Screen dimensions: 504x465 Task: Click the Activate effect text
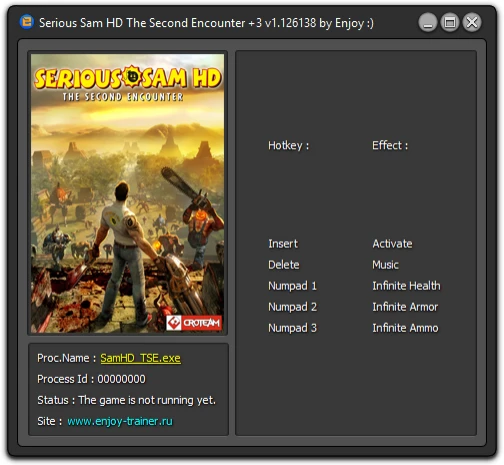(x=392, y=244)
